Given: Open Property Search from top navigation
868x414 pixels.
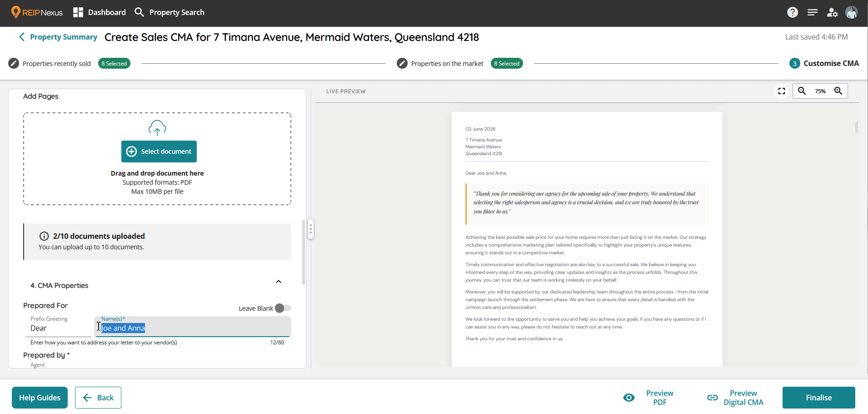Looking at the screenshot, I should 177,12.
